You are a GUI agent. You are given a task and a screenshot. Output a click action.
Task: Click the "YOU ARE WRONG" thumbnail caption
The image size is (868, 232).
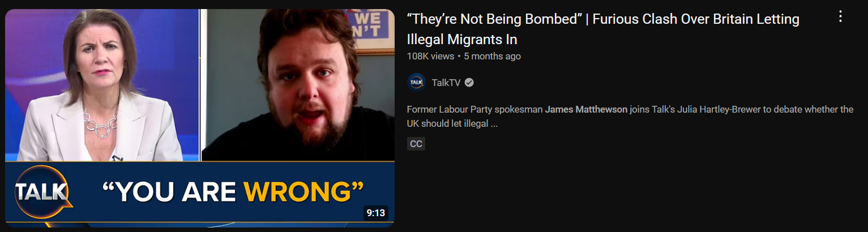[233, 192]
